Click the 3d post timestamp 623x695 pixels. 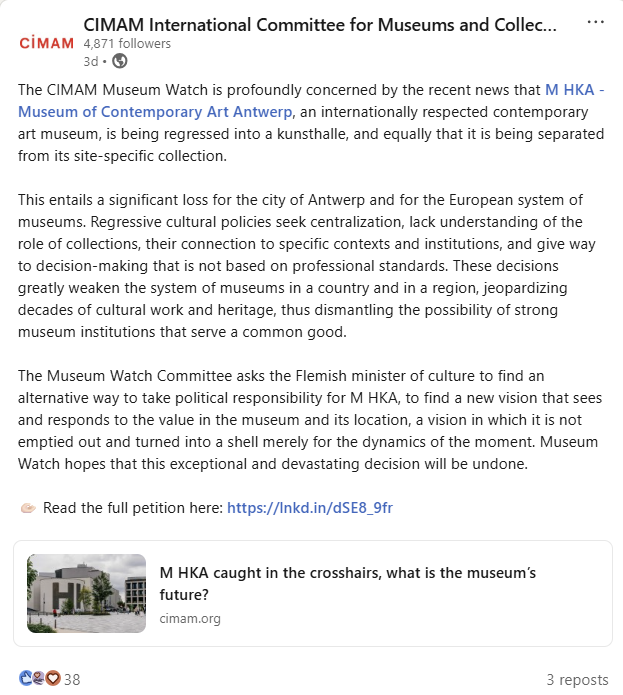click(x=90, y=61)
